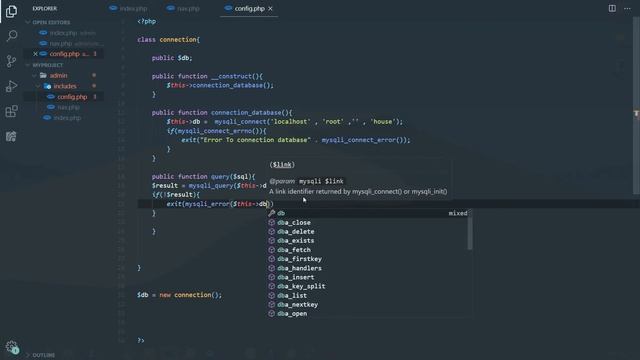This screenshot has width=640, height=360.
Task: Open the Extensions view
Action: point(11,111)
